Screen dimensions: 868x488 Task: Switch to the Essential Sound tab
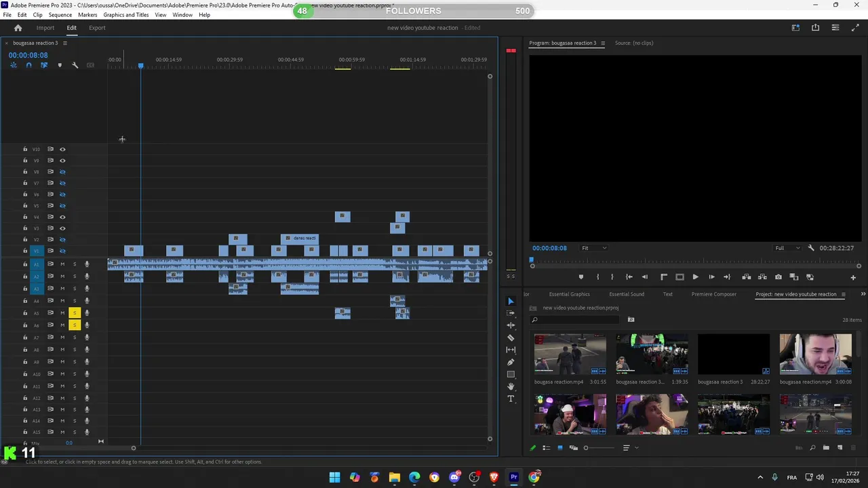click(x=627, y=294)
